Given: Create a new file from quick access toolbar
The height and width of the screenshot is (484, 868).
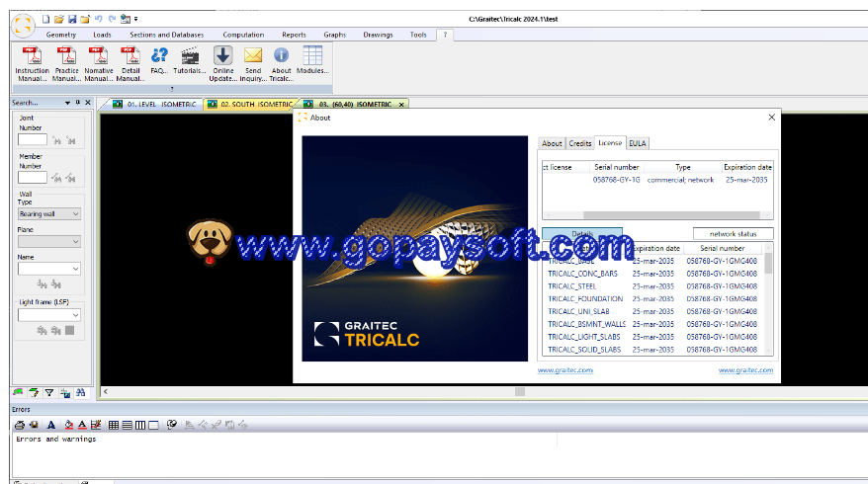Looking at the screenshot, I should click(x=45, y=19).
